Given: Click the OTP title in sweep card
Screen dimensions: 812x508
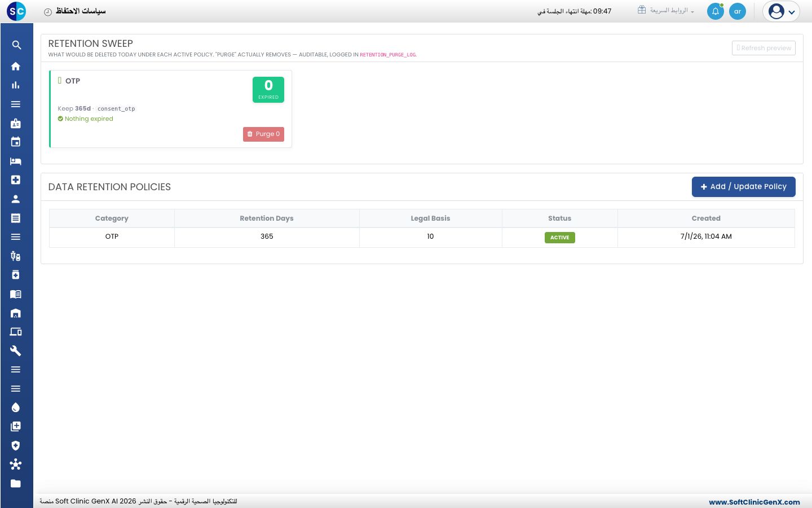Looking at the screenshot, I should coord(73,81).
